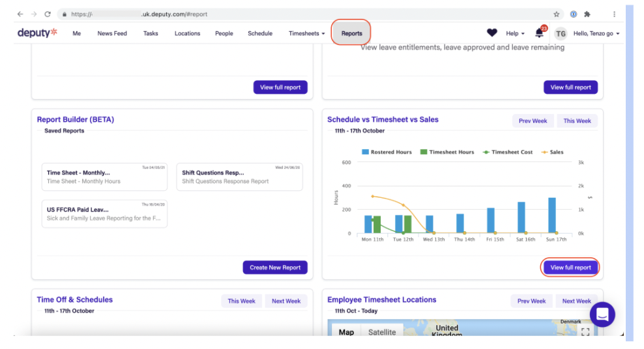Toggle Sales legend series

(x=552, y=152)
